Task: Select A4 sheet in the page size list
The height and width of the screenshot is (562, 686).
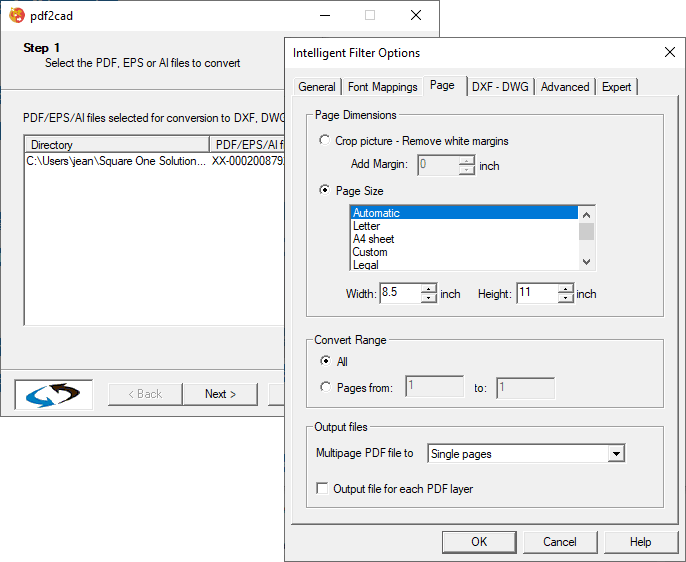Action: pos(464,239)
